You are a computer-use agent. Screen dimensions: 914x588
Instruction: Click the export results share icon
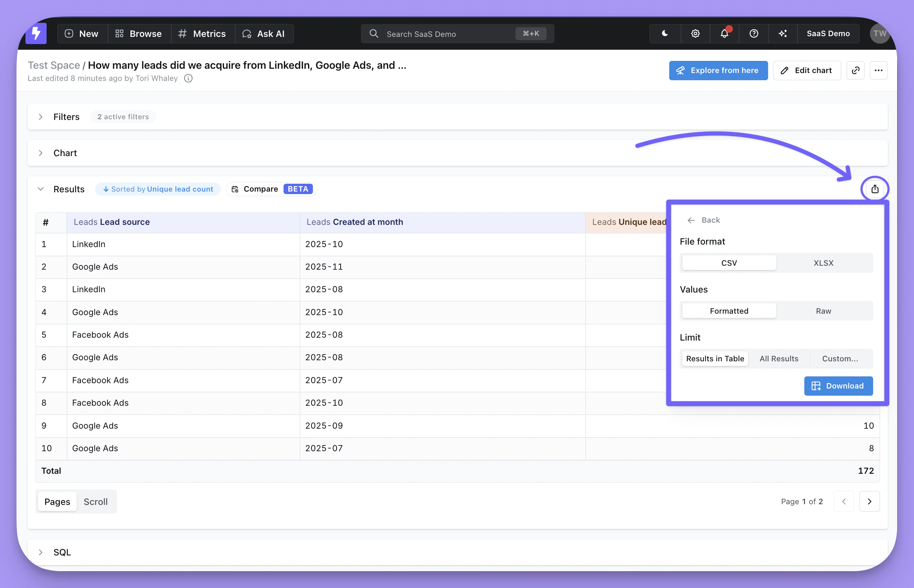point(875,189)
